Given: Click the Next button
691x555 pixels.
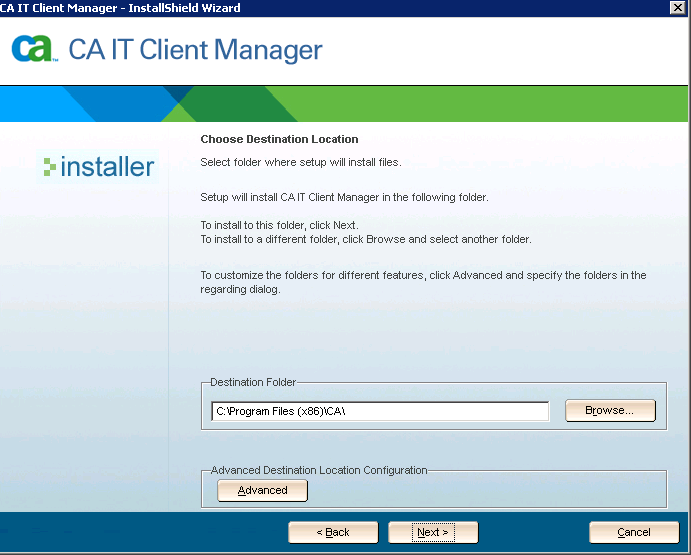Looking at the screenshot, I should tap(433, 532).
